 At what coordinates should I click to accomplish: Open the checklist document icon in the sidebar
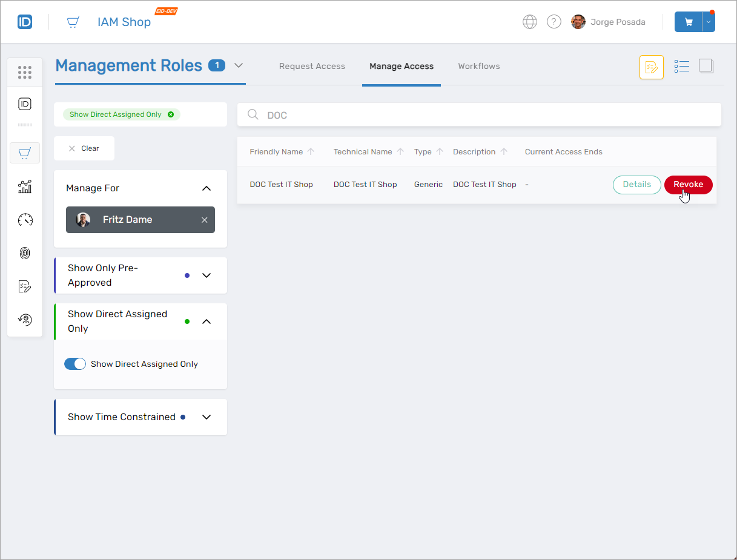coord(25,286)
